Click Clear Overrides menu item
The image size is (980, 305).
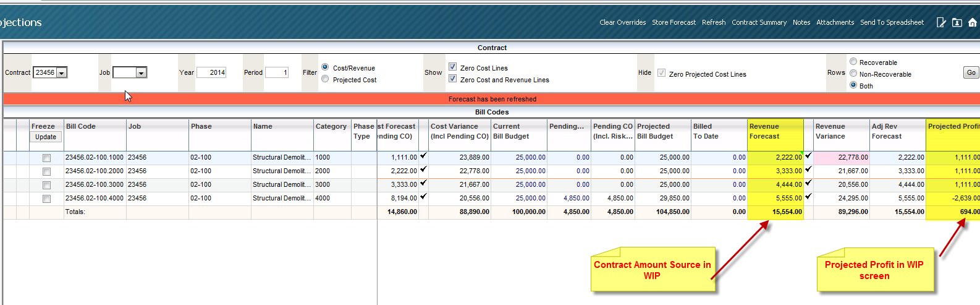tap(622, 22)
